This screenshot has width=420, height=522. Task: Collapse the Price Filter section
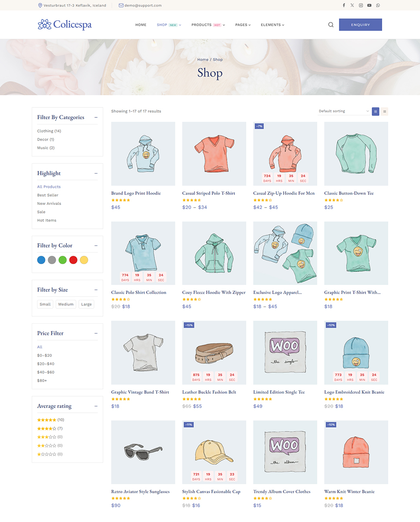pos(96,333)
